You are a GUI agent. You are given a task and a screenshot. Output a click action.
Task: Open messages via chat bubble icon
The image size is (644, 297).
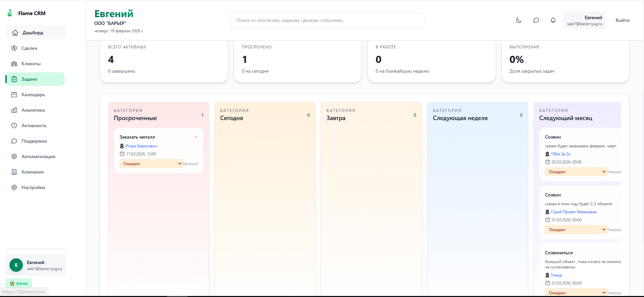pos(536,20)
